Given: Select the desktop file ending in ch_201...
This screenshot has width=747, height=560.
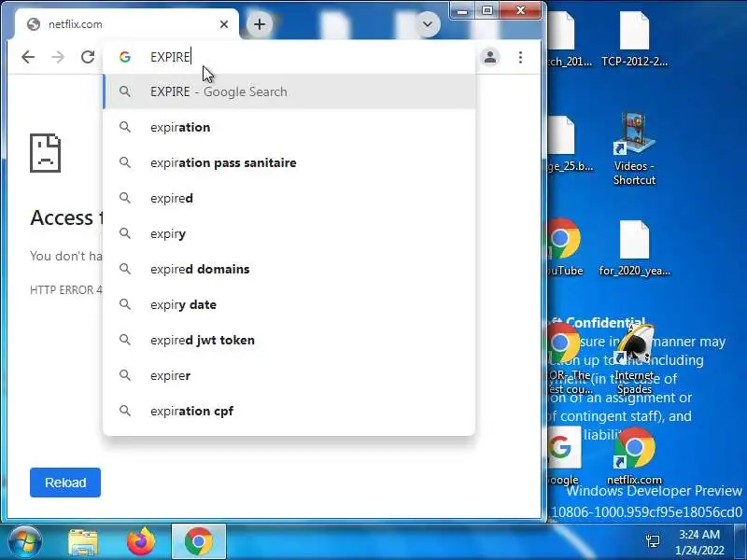Looking at the screenshot, I should click(x=567, y=39).
